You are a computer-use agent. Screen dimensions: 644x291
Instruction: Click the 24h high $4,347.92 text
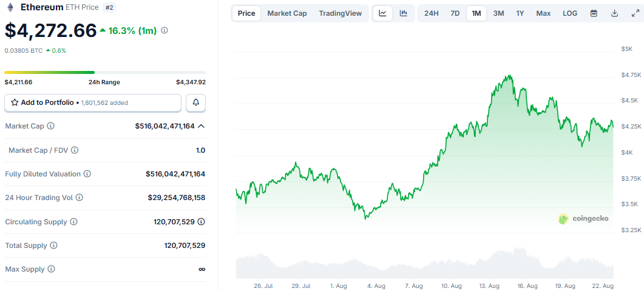(x=191, y=82)
